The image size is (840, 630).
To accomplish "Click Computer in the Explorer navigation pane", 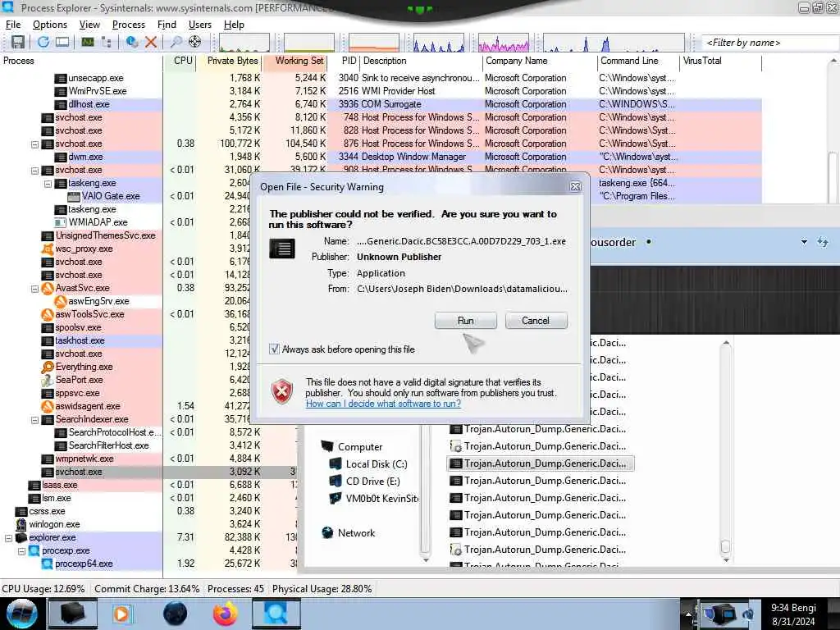I will 360,447.
